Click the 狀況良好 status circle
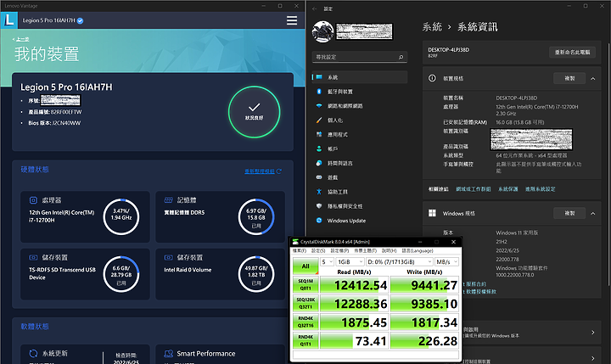 tap(254, 112)
